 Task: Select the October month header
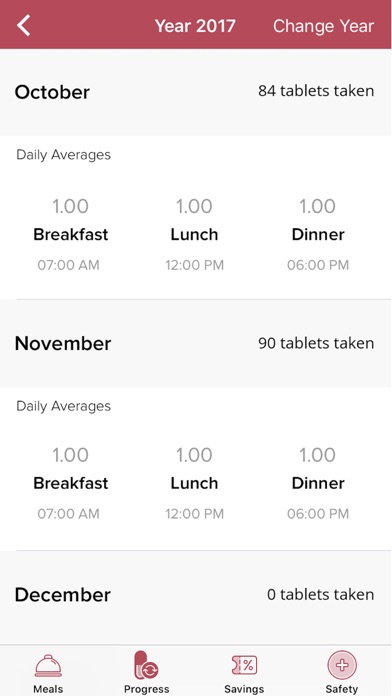pos(52,92)
